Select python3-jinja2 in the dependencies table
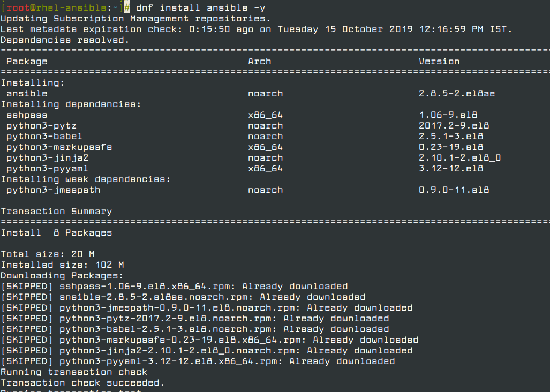Image resolution: width=550 pixels, height=392 pixels. pyautogui.click(x=47, y=157)
